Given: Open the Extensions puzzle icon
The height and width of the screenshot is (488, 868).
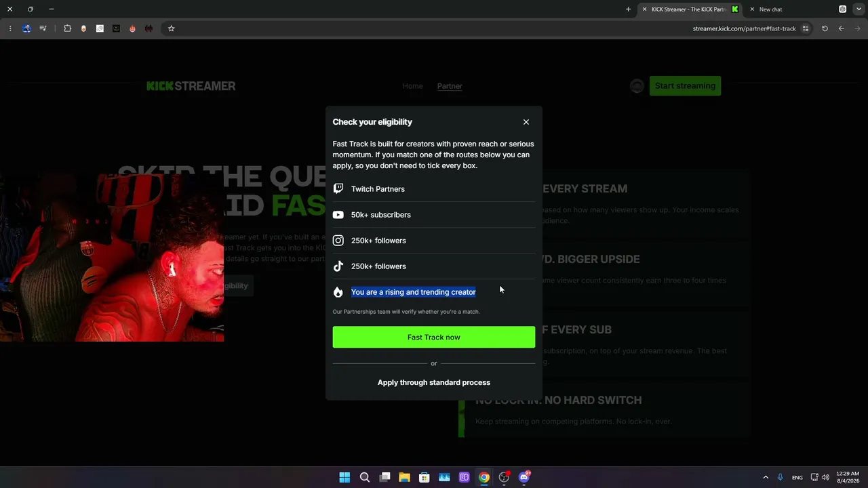Looking at the screenshot, I should tap(67, 28).
